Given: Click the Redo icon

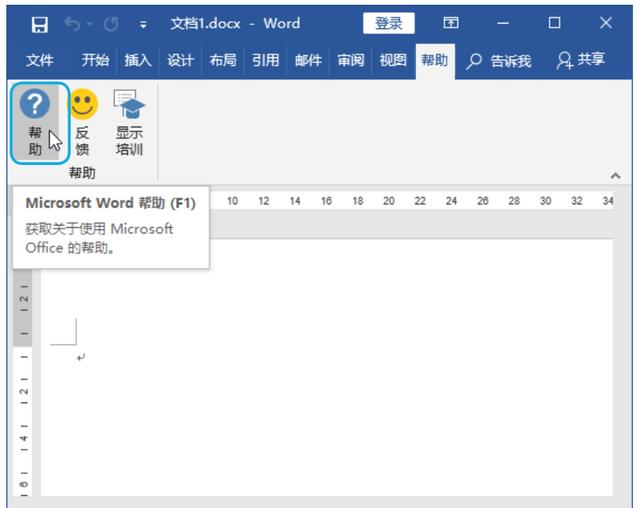Looking at the screenshot, I should (111, 24).
